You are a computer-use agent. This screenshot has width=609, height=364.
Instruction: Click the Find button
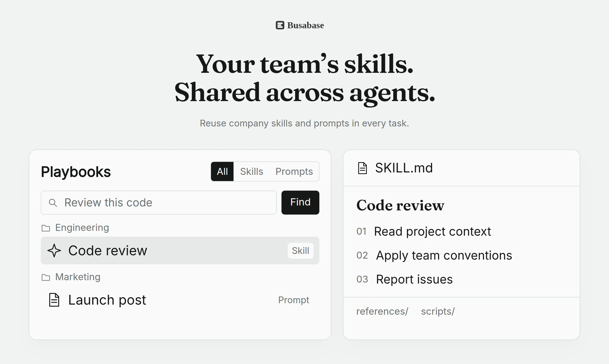tap(300, 203)
